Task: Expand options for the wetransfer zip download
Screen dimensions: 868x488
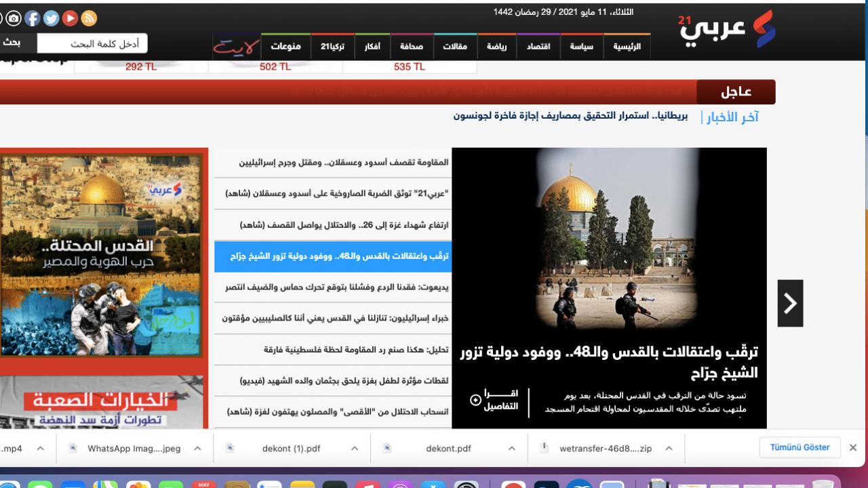Action: pyautogui.click(x=670, y=448)
